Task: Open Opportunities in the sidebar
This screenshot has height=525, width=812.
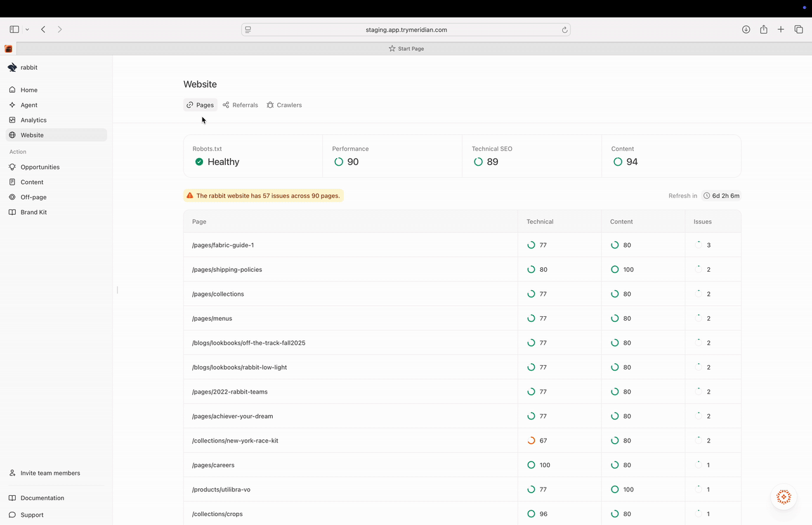Action: tap(56, 167)
